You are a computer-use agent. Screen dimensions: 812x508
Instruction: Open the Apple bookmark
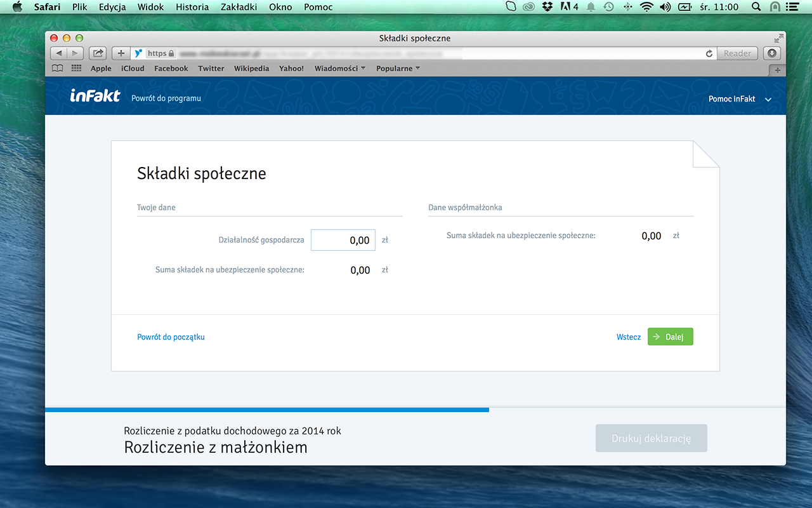tap(101, 69)
